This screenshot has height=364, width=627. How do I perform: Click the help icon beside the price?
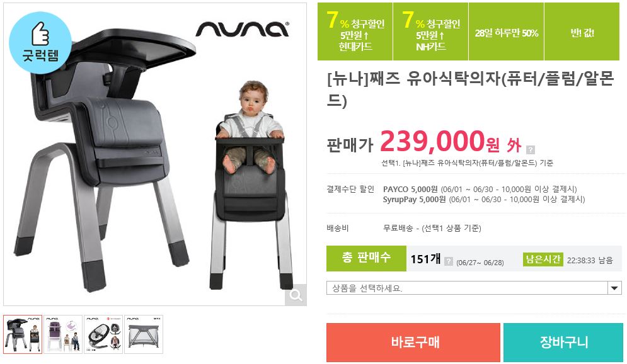[x=530, y=150]
